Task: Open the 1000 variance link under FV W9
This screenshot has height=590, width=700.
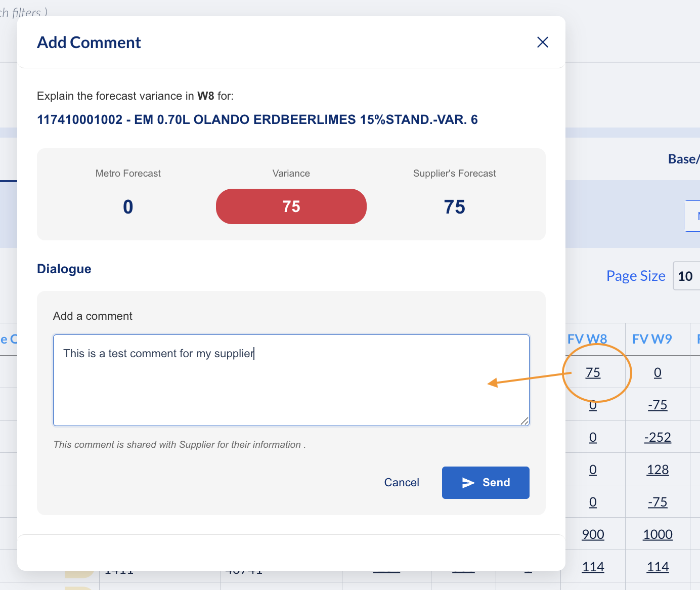Action: (658, 535)
